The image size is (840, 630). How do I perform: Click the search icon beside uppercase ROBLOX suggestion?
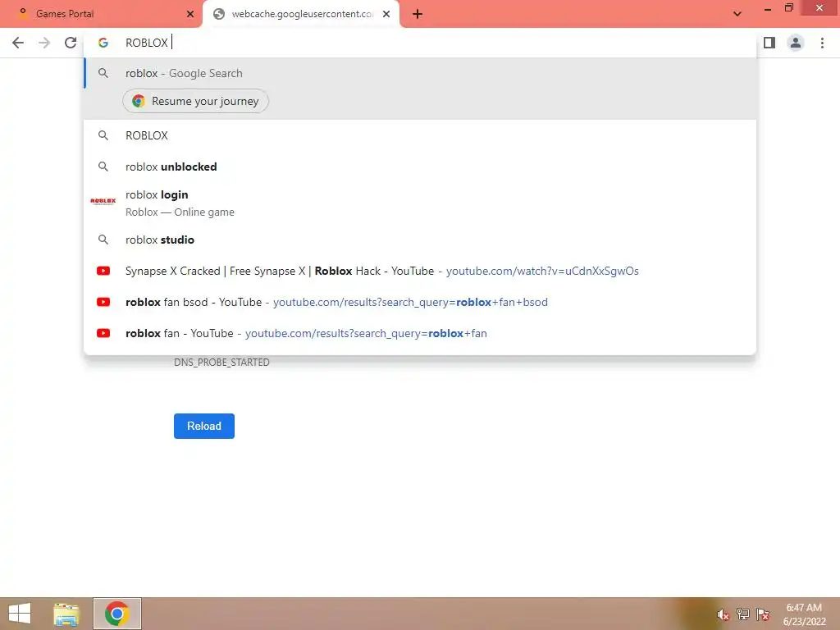(103, 135)
